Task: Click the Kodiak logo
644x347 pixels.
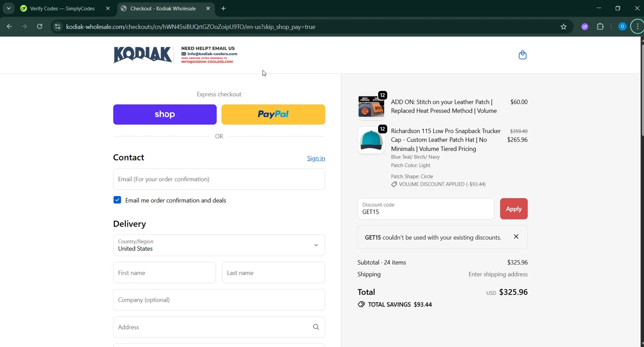Action: click(x=143, y=55)
